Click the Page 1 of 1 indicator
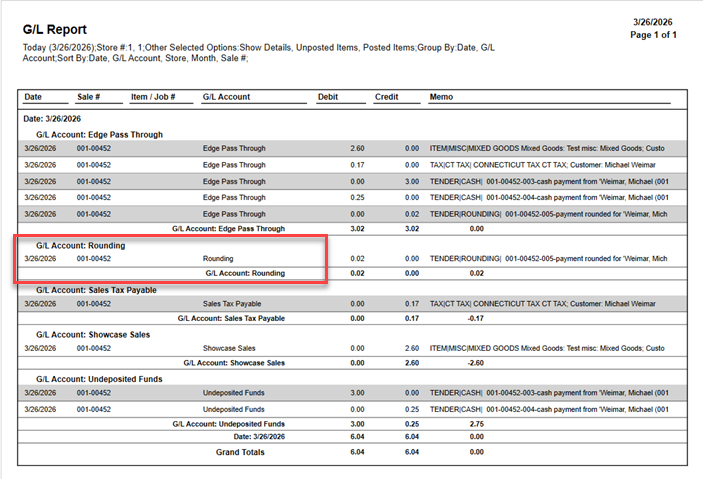703x479 pixels. 654,35
